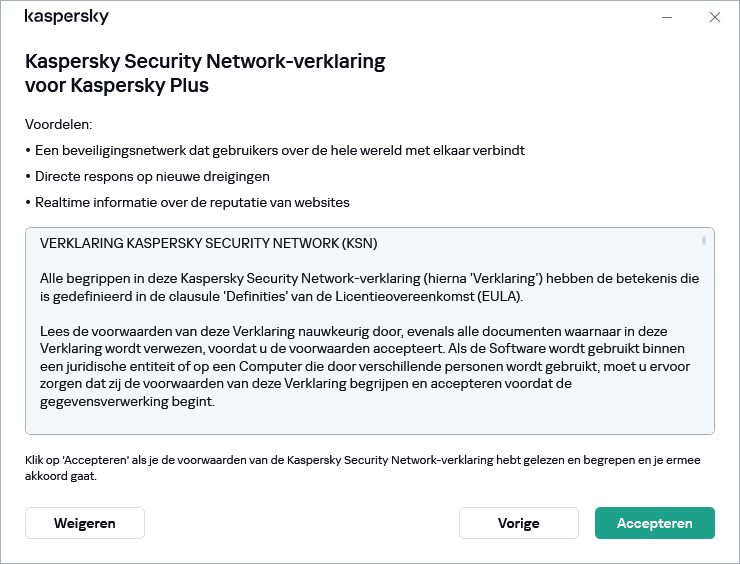This screenshot has height=564, width=740.
Task: Click the empty space between Weigeren and Vorige
Action: click(300, 523)
